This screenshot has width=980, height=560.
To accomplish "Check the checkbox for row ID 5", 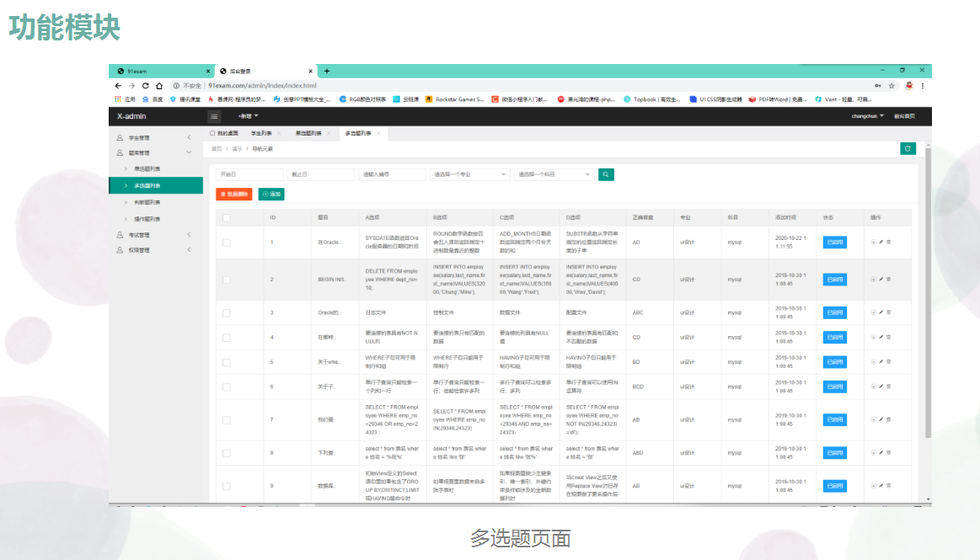I will click(x=226, y=362).
